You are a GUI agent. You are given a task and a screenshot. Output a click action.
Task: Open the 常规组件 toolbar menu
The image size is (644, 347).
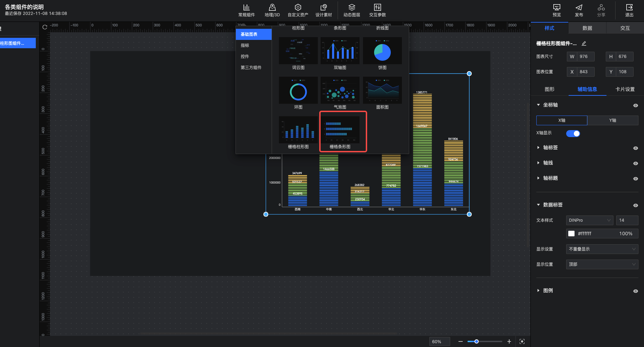pyautogui.click(x=246, y=10)
